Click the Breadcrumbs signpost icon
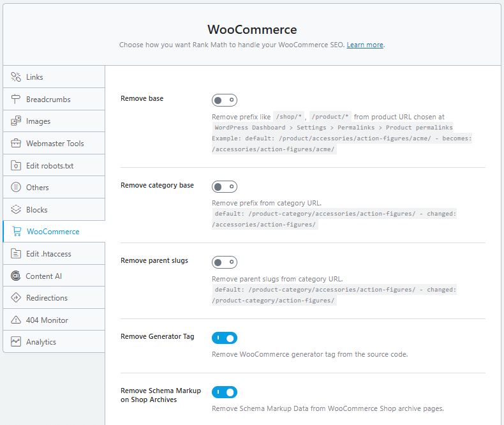Image resolution: width=504 pixels, height=425 pixels. [16, 100]
